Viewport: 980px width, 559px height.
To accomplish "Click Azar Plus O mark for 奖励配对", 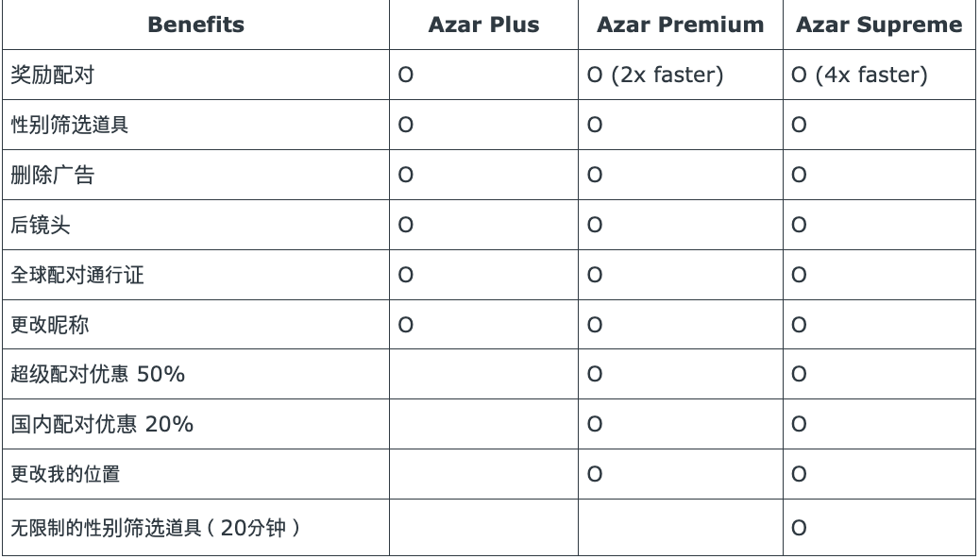I will click(405, 76).
